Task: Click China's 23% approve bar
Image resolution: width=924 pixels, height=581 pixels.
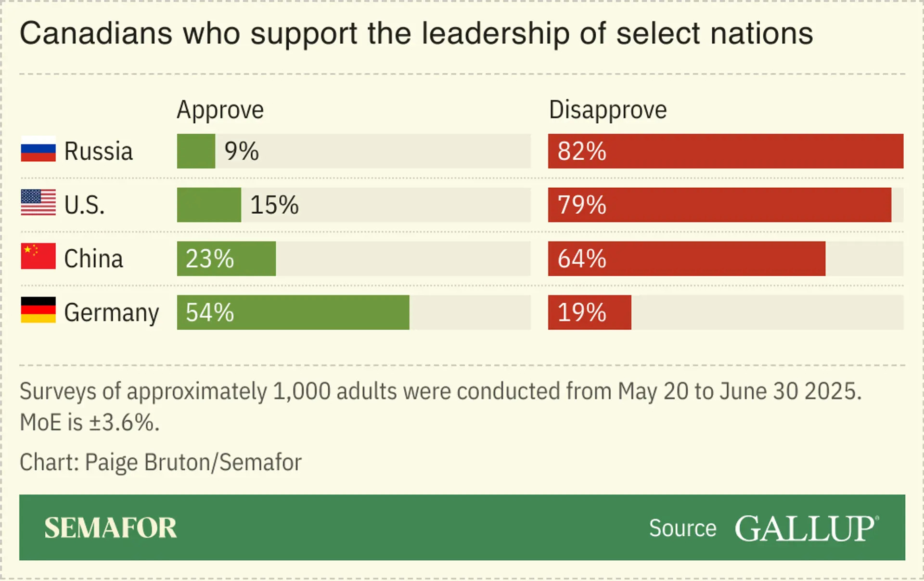Action: coord(226,258)
